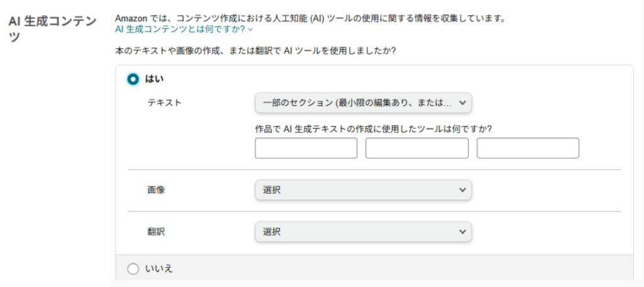Click the テキスト row label
This screenshot has height=287, width=644.
click(164, 103)
